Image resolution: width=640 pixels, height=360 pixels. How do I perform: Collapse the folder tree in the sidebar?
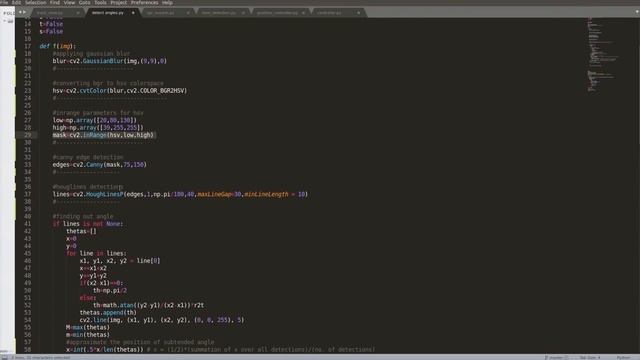click(x=5, y=21)
